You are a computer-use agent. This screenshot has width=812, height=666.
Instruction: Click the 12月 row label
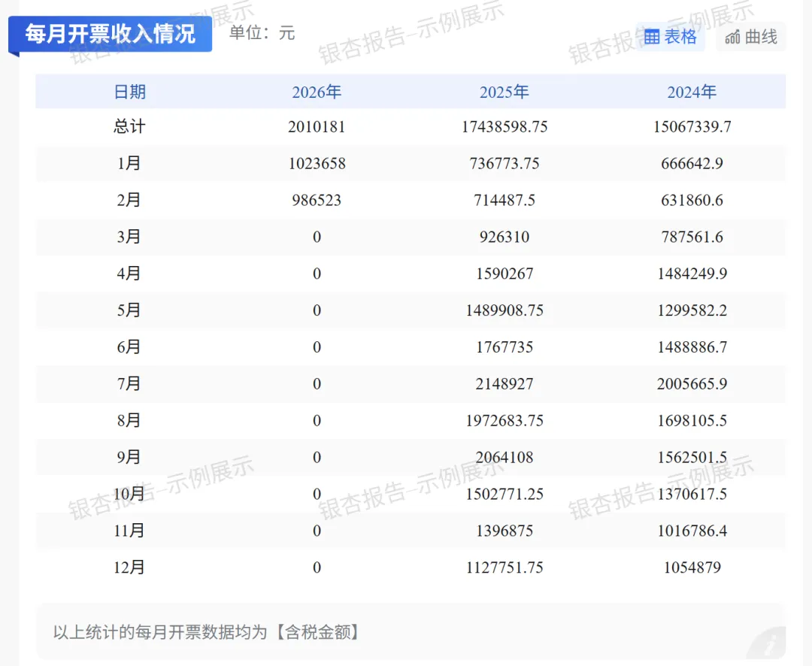point(129,568)
